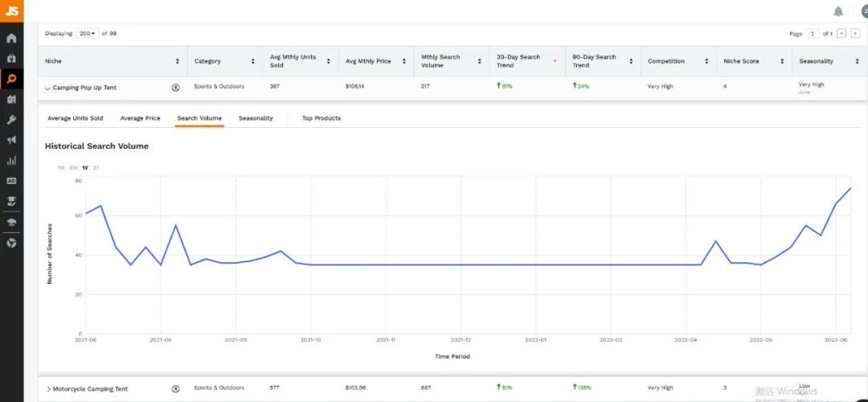Viewport: 868px width, 402px height.
Task: Click the Niche Score column header
Action: pyautogui.click(x=741, y=61)
